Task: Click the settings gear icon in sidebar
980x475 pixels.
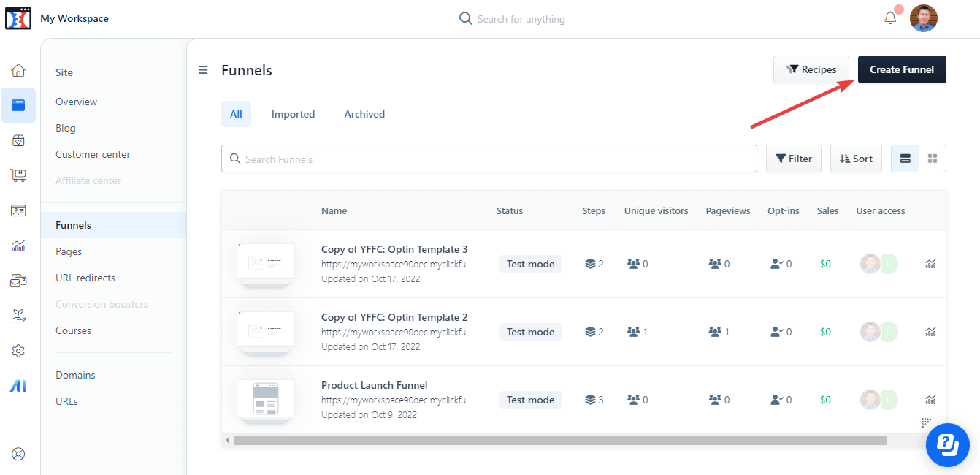Action: coord(18,351)
